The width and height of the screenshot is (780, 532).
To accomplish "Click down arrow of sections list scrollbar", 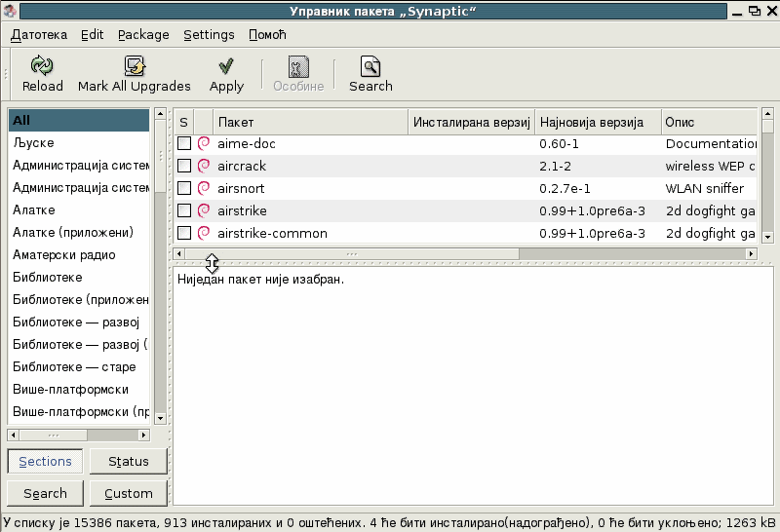I will coord(160,418).
